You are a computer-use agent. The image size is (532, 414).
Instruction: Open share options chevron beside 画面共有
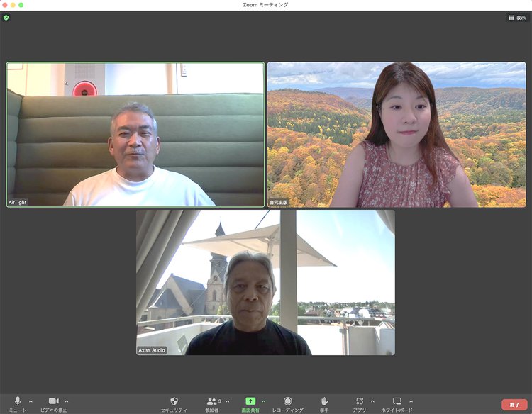[264, 401]
